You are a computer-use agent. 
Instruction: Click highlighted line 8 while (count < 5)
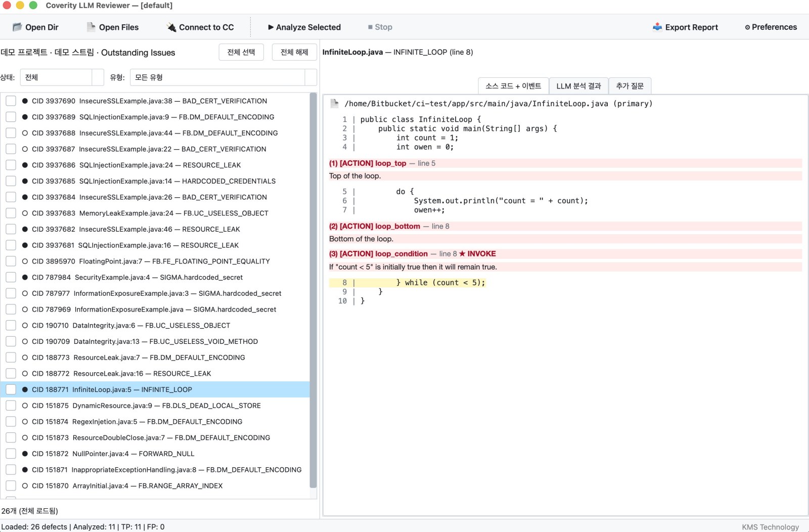pyautogui.click(x=408, y=283)
